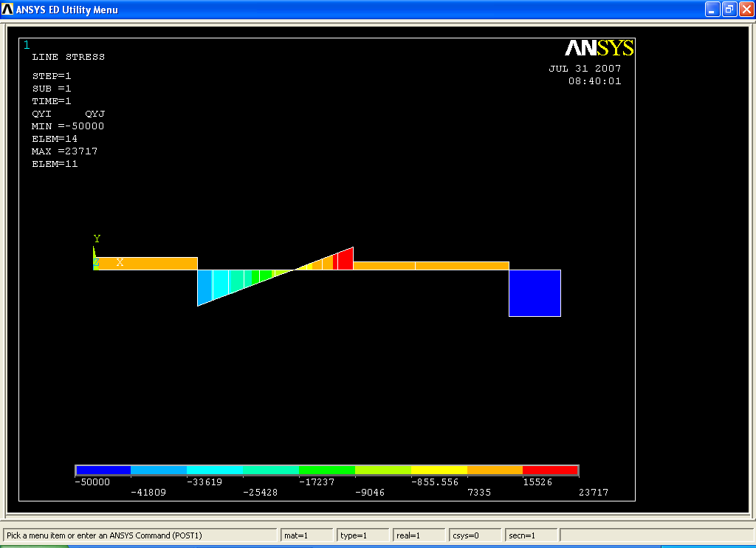Image resolution: width=756 pixels, height=548 pixels.
Task: Click legend value '7335'
Action: click(x=479, y=493)
